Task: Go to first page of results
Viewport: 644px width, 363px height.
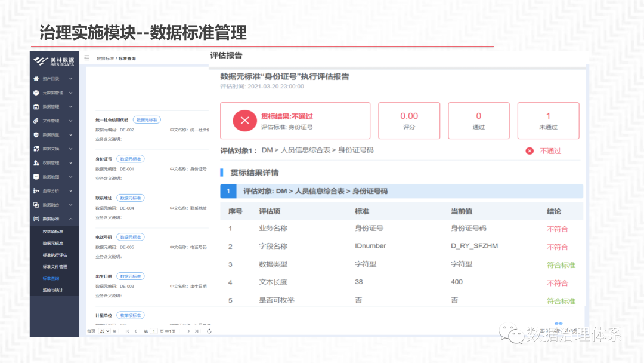Action: [x=127, y=331]
